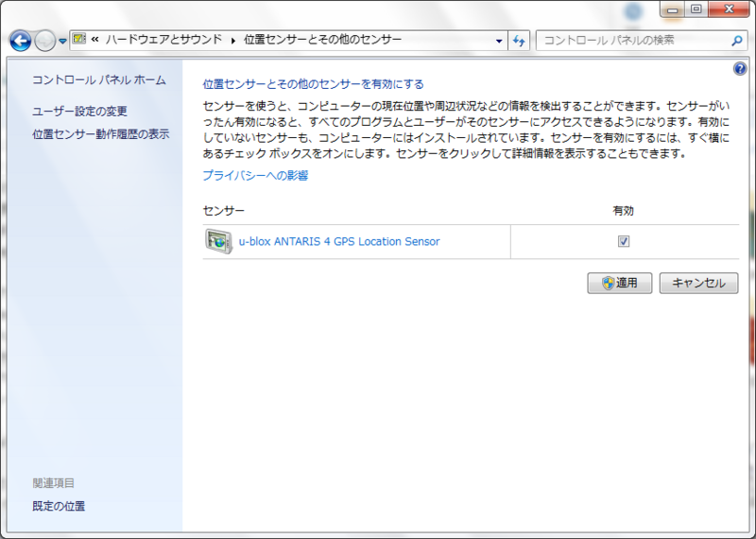Click the 関連項目 label
Screen dimensions: 756x539
tap(53, 482)
